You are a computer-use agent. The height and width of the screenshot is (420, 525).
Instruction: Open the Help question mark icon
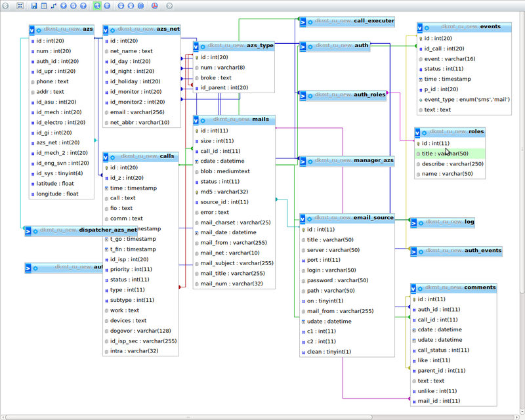point(83,6)
